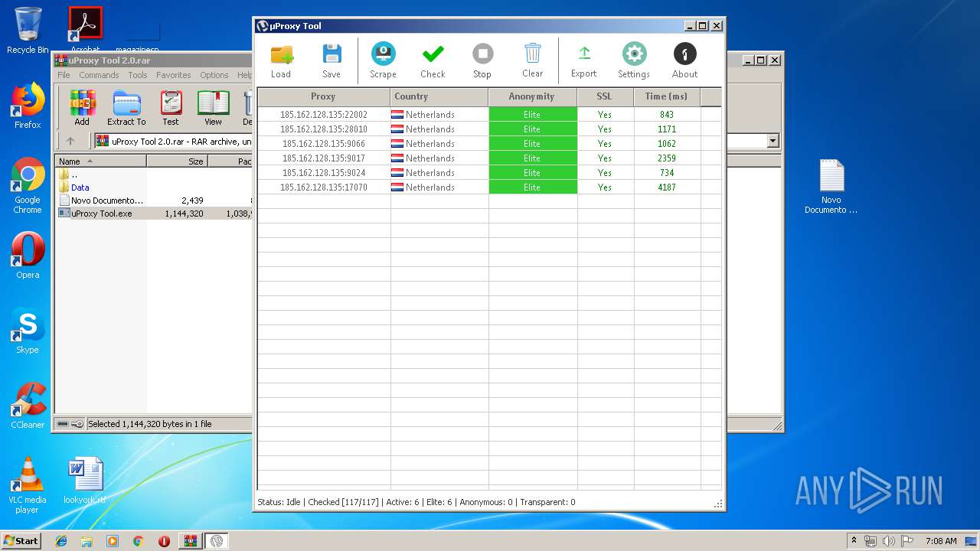Open the Favorites menu in WinRAR
The width and height of the screenshot is (980, 551).
pyautogui.click(x=174, y=75)
